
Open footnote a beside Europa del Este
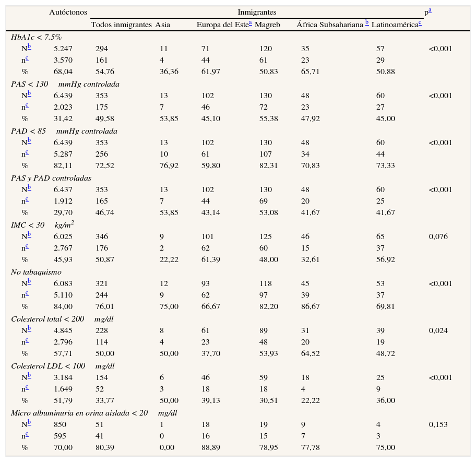250,23
